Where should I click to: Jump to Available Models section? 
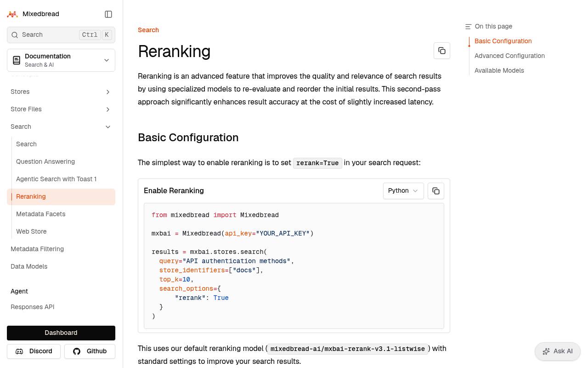(499, 71)
